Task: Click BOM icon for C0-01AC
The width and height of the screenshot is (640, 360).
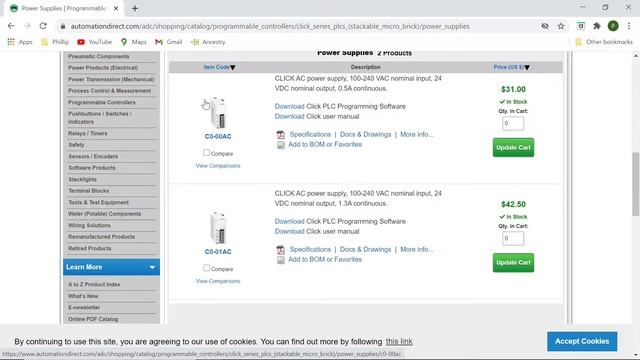Action: point(280,260)
